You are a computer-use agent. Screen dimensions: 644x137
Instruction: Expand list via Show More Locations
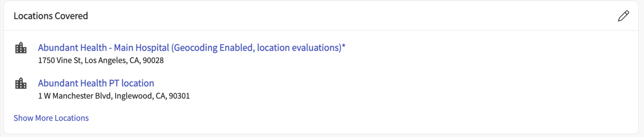(51, 118)
